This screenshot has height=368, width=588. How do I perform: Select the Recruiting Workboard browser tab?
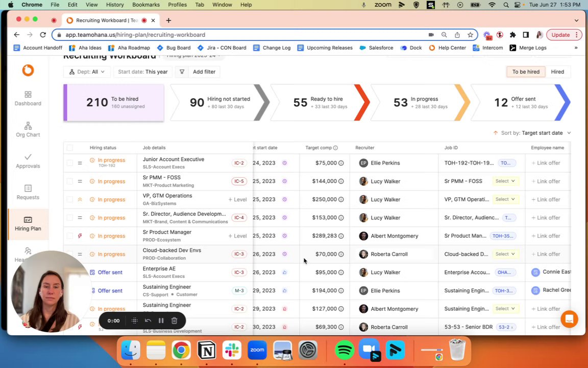click(111, 20)
